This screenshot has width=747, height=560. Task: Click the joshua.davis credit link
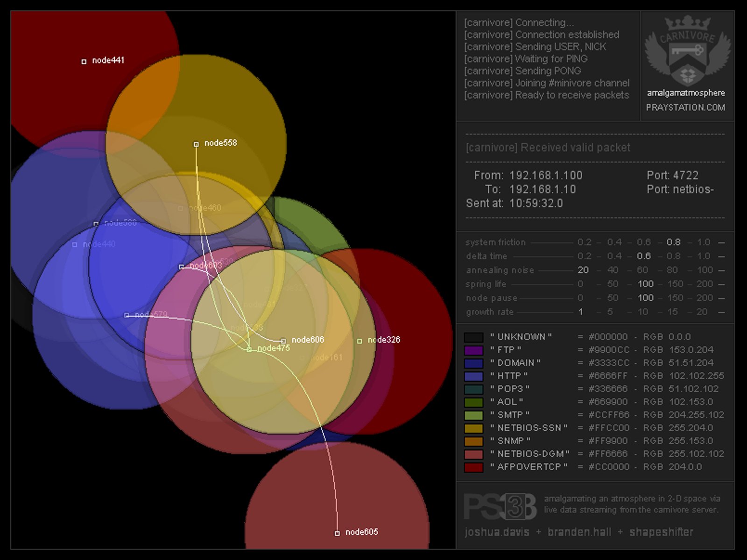click(x=497, y=532)
